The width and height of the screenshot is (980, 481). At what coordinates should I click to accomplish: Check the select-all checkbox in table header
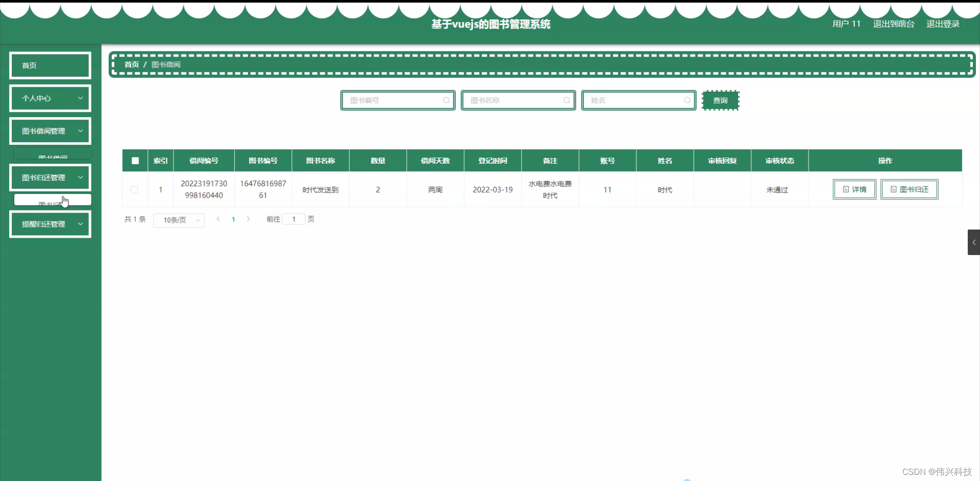(x=135, y=160)
